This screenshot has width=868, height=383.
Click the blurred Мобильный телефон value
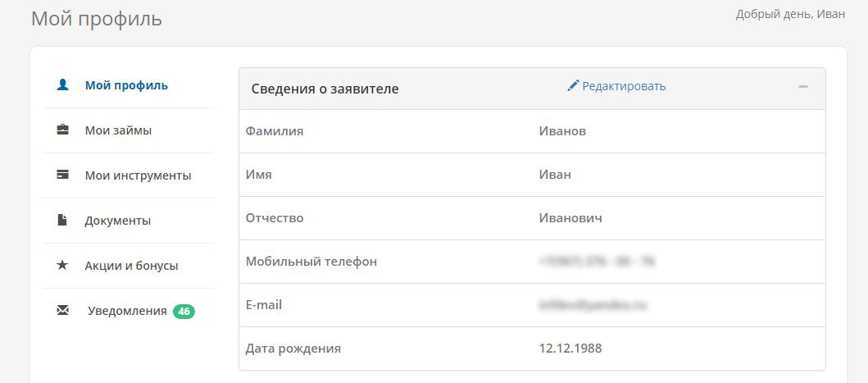(598, 262)
